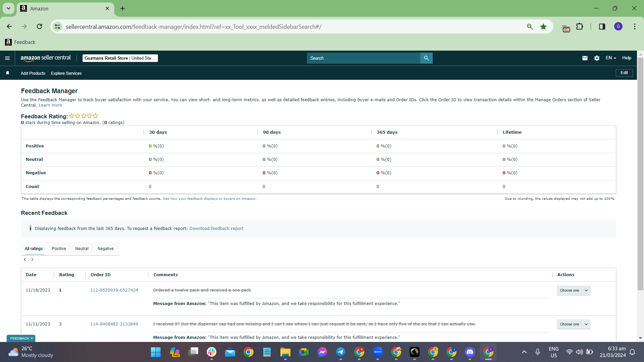Open File Explorer from the taskbar
This screenshot has height=362, width=644.
[285, 352]
